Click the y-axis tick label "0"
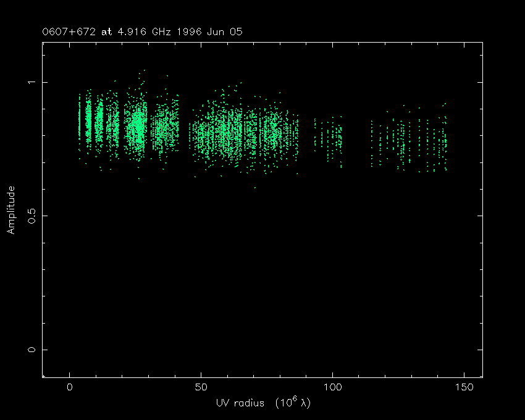 pyautogui.click(x=31, y=350)
